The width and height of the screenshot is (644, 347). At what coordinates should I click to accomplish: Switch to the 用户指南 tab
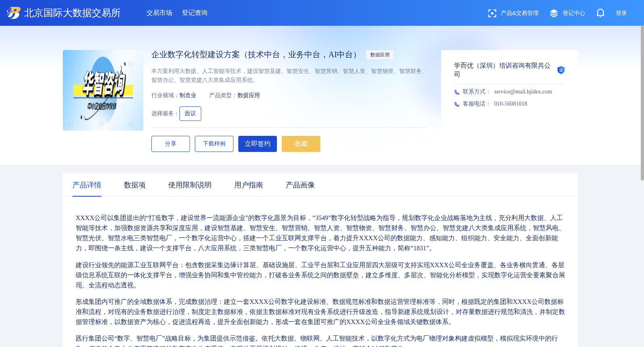249,185
